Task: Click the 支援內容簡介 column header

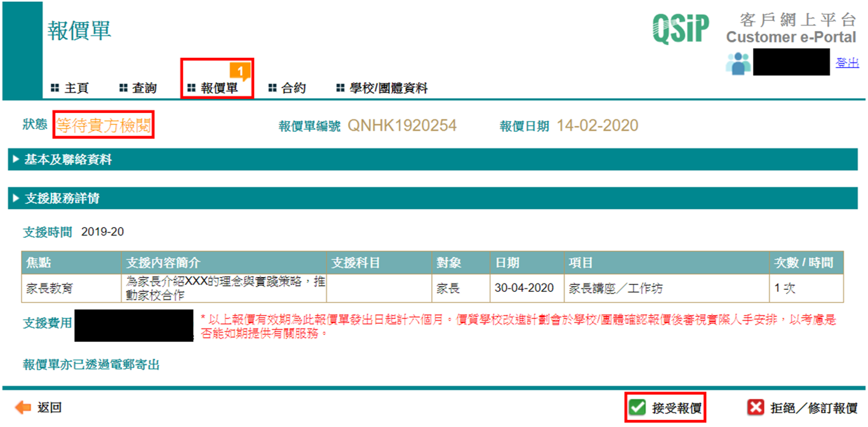Action: click(x=224, y=263)
